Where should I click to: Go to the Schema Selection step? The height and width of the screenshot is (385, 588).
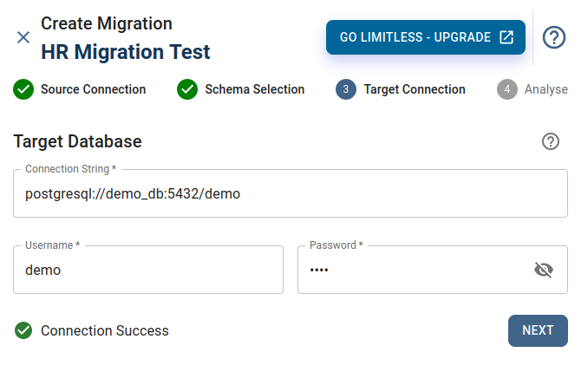[x=255, y=89]
